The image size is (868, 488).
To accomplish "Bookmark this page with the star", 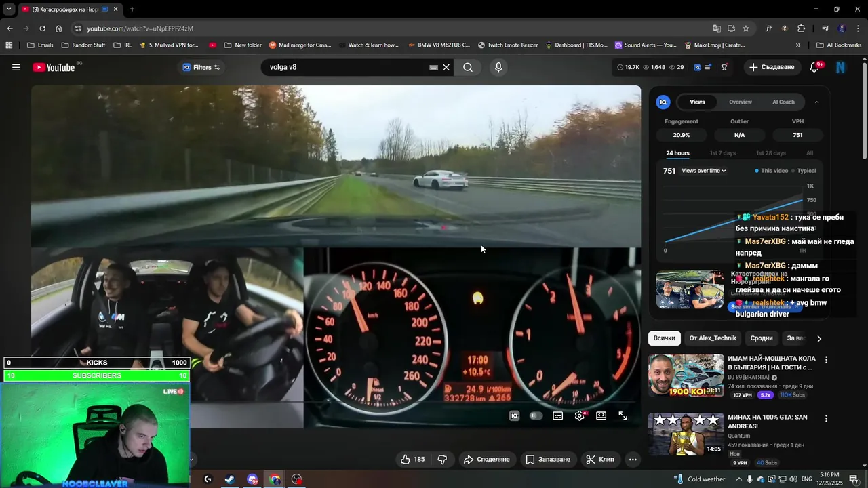I will [x=746, y=28].
